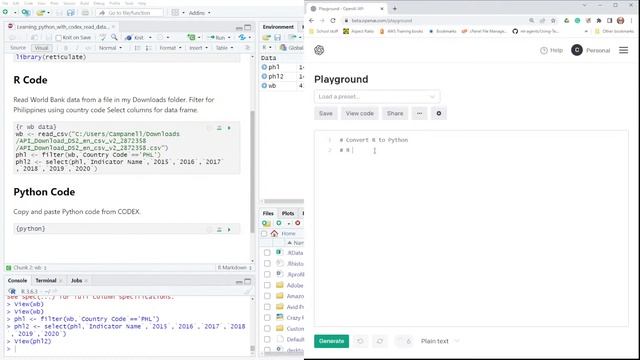Click the delete icon in Files pane
Image resolution: width=640 pixels, height=360 pixels.
pos(298,223)
